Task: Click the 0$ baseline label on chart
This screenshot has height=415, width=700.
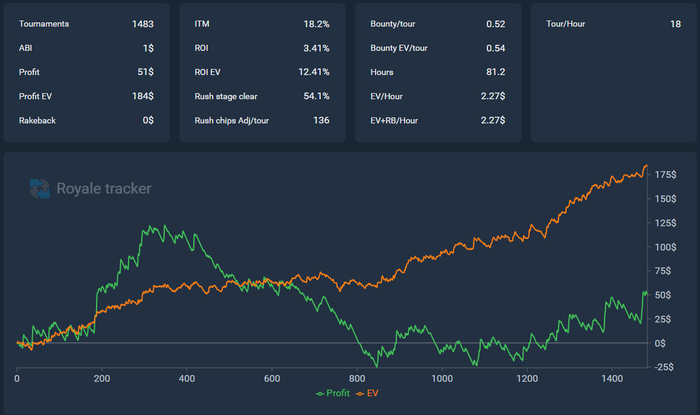Action: 661,343
